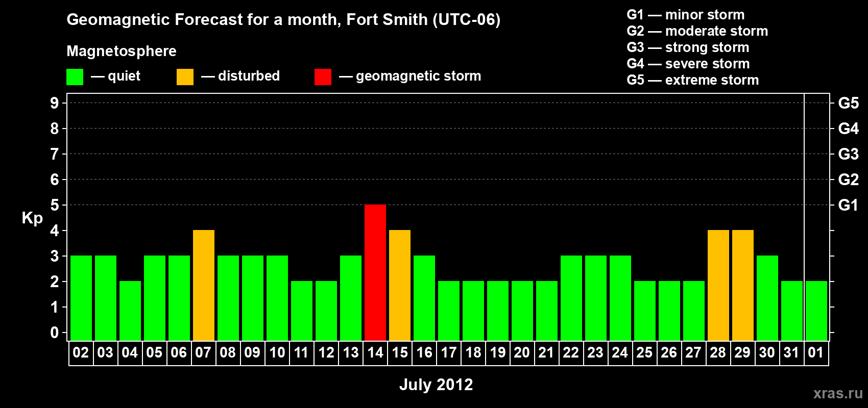Select the orange bar for day 28
Screen dimensions: 868x408
pyautogui.click(x=718, y=285)
